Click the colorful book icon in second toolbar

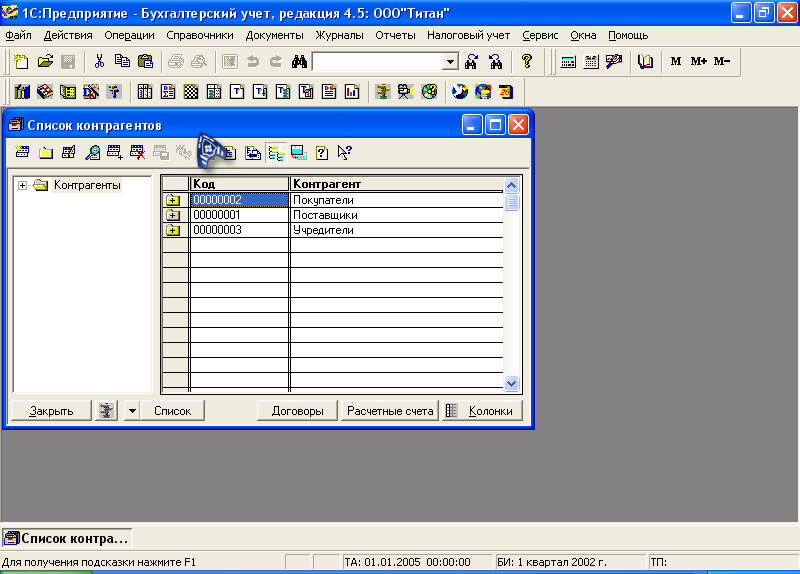(45, 92)
